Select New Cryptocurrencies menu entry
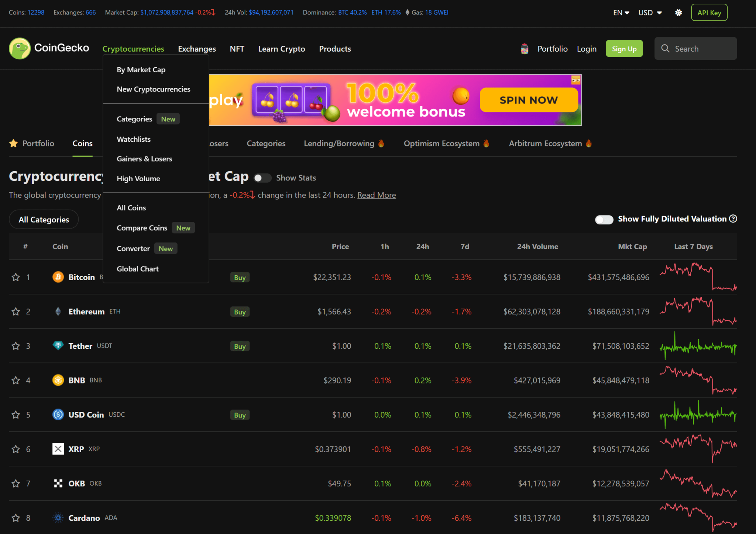The width and height of the screenshot is (756, 534). pyautogui.click(x=154, y=89)
